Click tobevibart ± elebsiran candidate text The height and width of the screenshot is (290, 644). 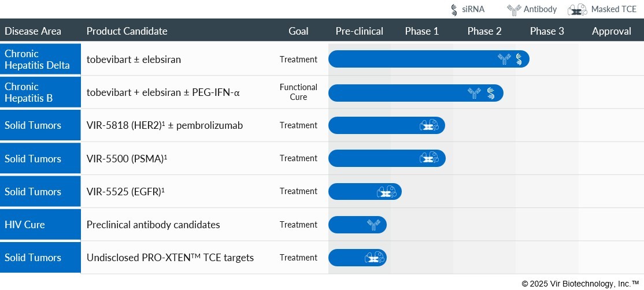[134, 60]
